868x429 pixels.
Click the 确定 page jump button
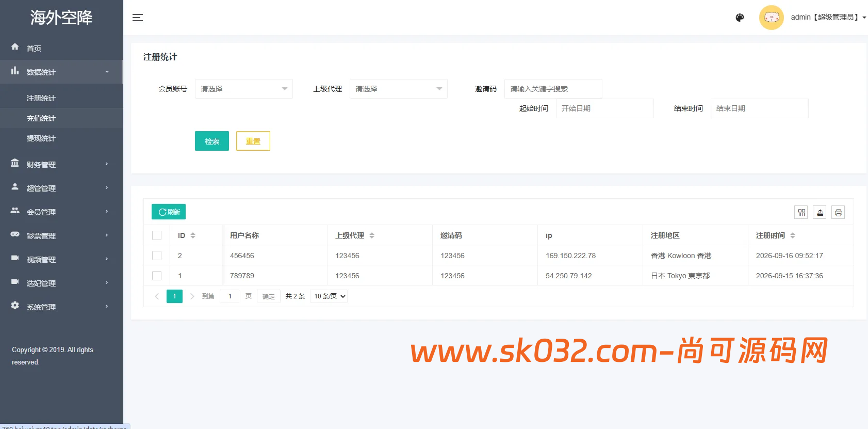tap(269, 296)
